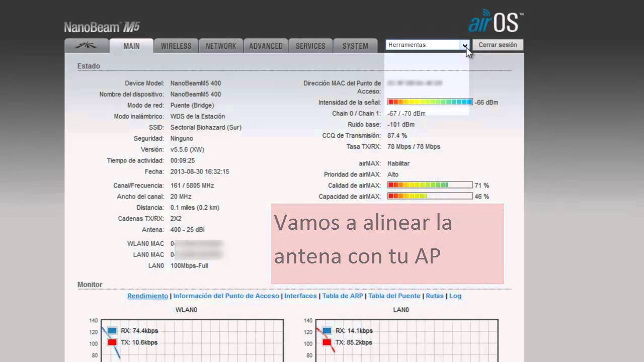Select network mode Puente (Bridge)
Screen dimensions: 644x362
[x=192, y=105]
